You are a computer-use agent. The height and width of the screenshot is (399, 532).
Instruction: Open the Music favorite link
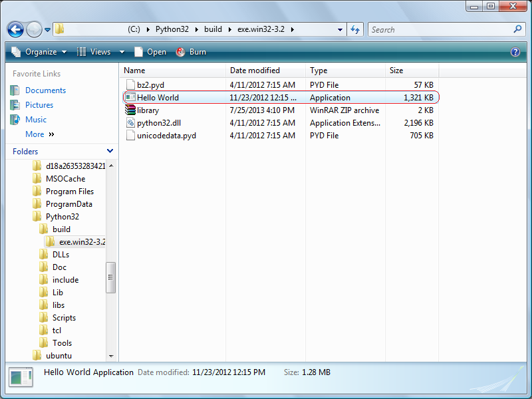tap(36, 120)
